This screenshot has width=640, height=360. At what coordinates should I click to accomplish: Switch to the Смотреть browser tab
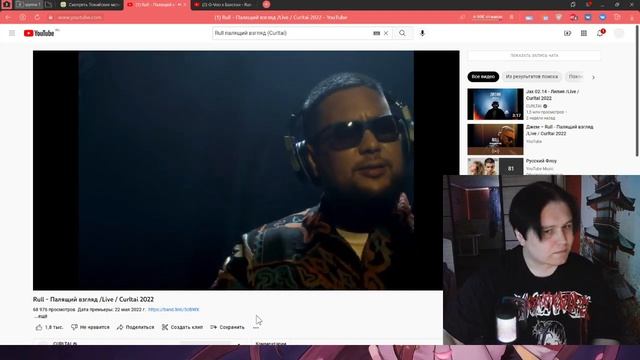pyautogui.click(x=90, y=4)
